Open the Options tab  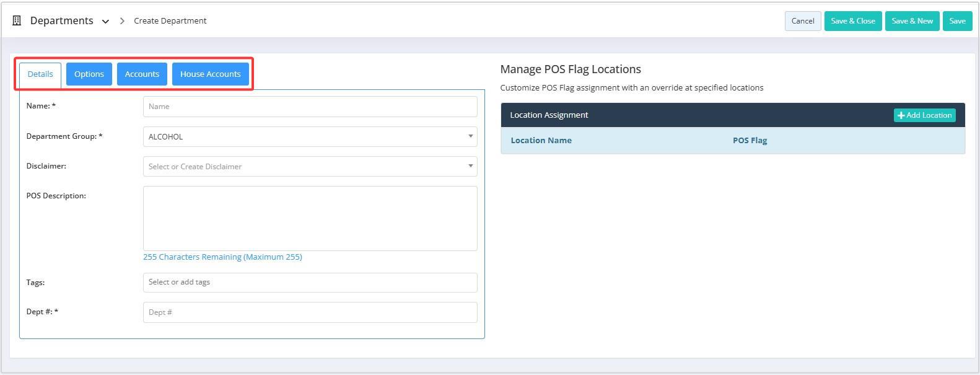click(89, 74)
